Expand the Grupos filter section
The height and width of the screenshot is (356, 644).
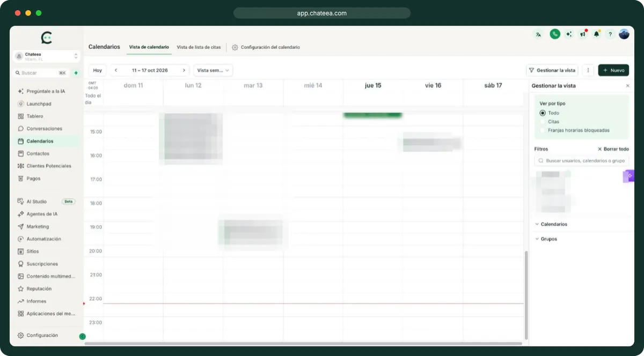click(546, 239)
